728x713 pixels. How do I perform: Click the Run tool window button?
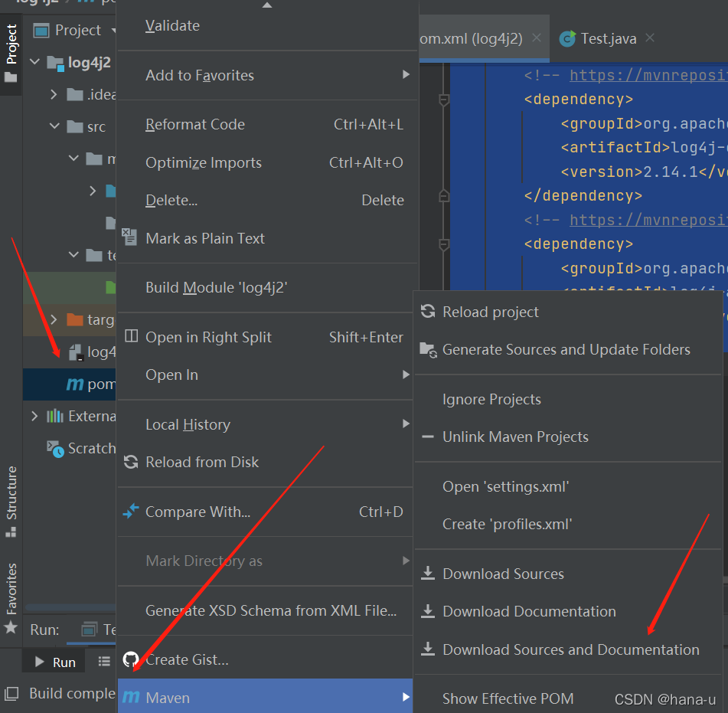pos(54,662)
